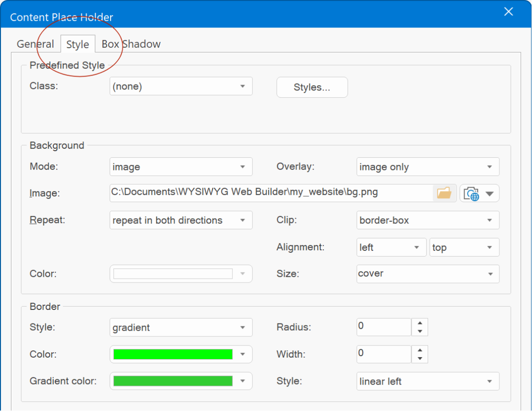This screenshot has width=532, height=411.
Task: Open the Class dropdown showing (none)
Action: (x=181, y=86)
